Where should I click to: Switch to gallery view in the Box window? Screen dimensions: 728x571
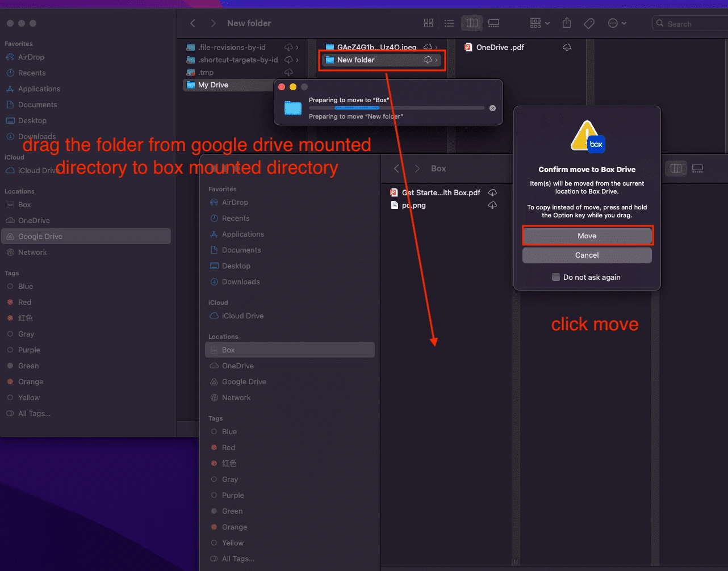(698, 169)
